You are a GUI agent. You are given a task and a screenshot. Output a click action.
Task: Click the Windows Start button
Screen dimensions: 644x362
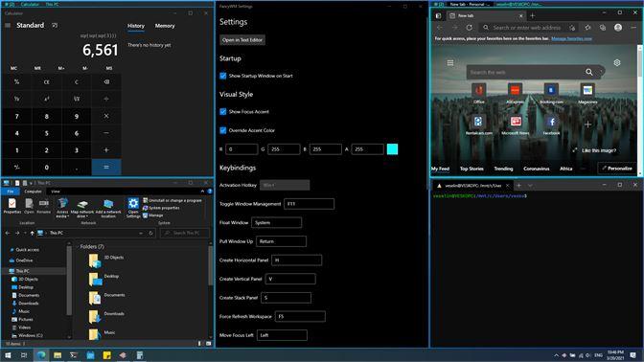[8, 355]
